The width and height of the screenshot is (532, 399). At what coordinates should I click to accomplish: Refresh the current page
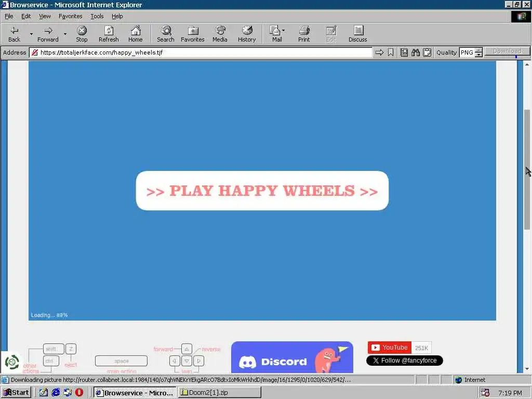point(109,34)
